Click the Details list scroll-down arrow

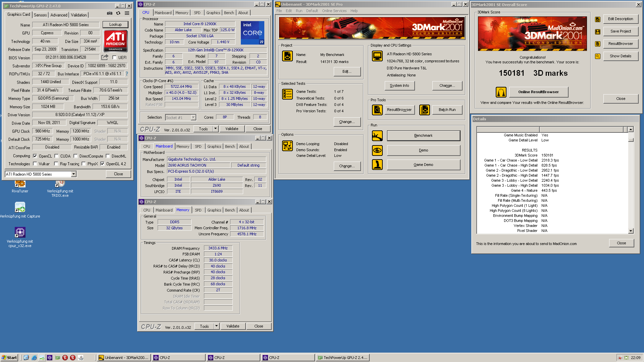tap(631, 231)
